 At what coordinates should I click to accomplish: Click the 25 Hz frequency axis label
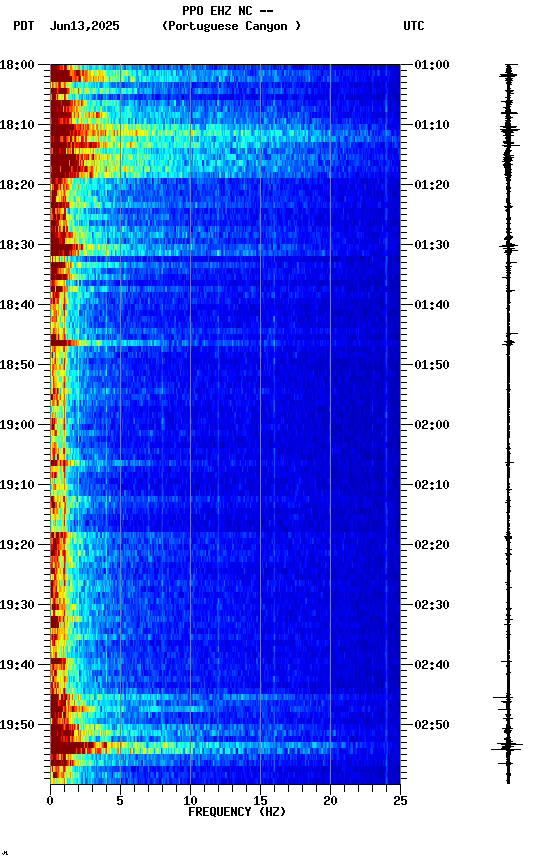[400, 801]
